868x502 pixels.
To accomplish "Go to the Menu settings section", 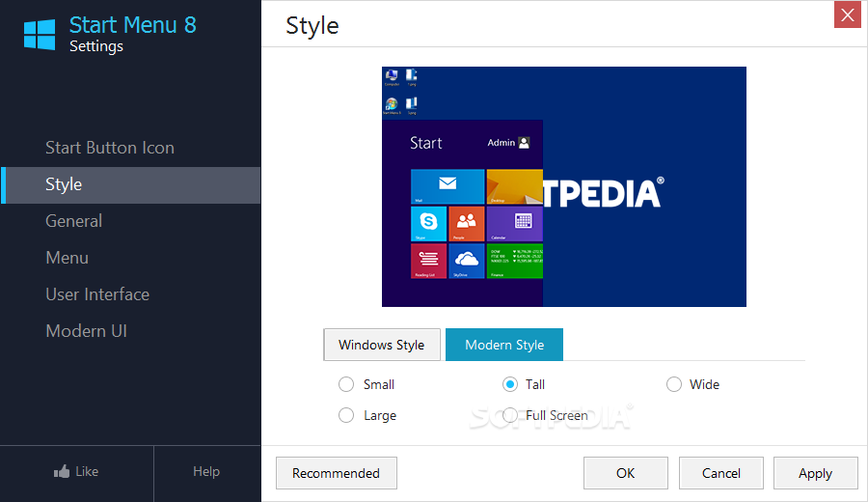I will [67, 258].
